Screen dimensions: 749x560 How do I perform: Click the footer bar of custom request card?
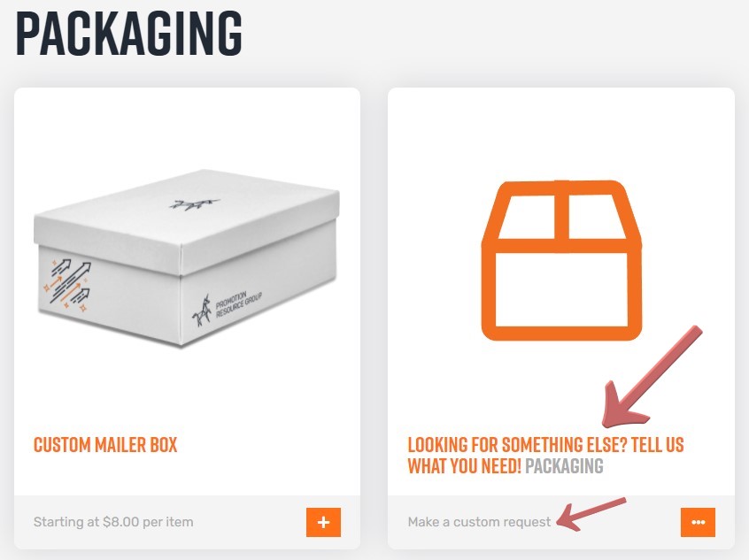coord(561,522)
